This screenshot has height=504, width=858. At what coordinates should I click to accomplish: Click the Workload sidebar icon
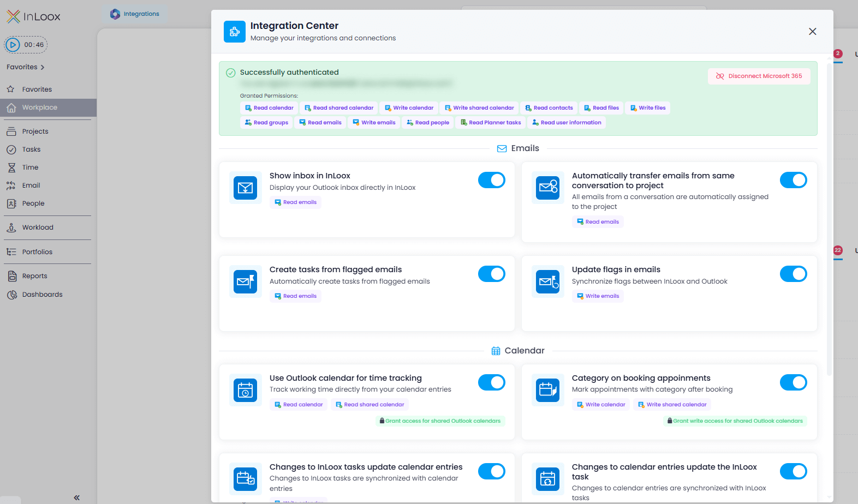point(11,227)
